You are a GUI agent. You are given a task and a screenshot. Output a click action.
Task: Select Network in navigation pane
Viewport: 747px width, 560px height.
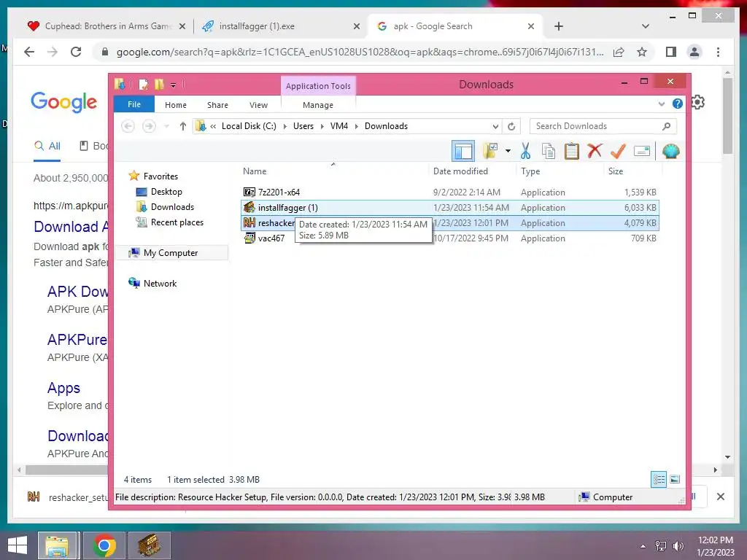tap(160, 284)
